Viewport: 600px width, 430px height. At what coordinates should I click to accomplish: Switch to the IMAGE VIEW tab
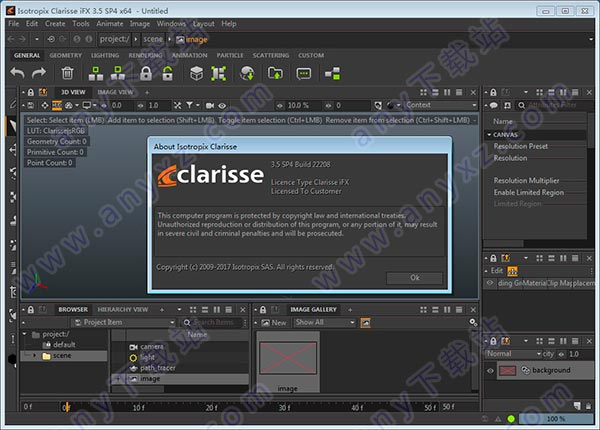(115, 92)
